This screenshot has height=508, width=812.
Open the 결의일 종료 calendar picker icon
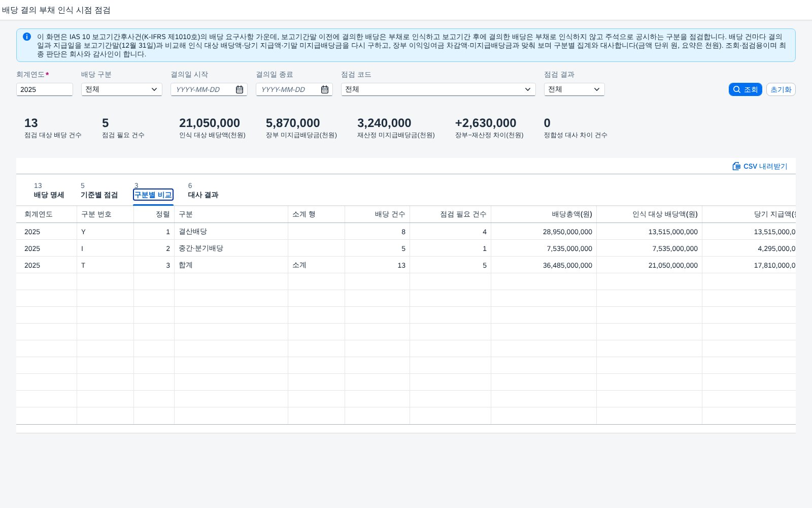(x=325, y=89)
